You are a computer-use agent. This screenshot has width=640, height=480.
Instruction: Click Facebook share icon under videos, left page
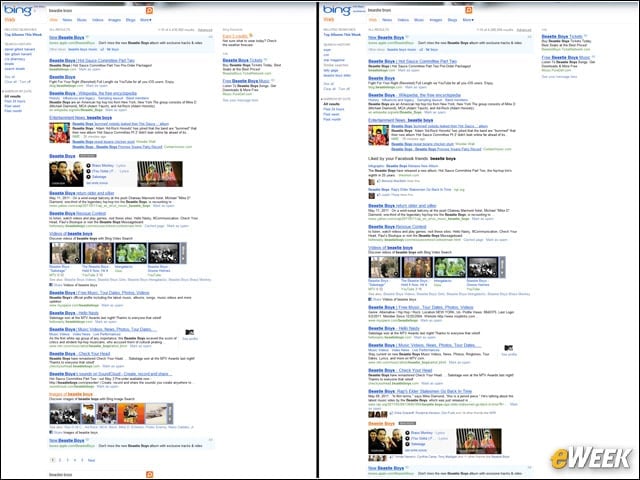51,285
